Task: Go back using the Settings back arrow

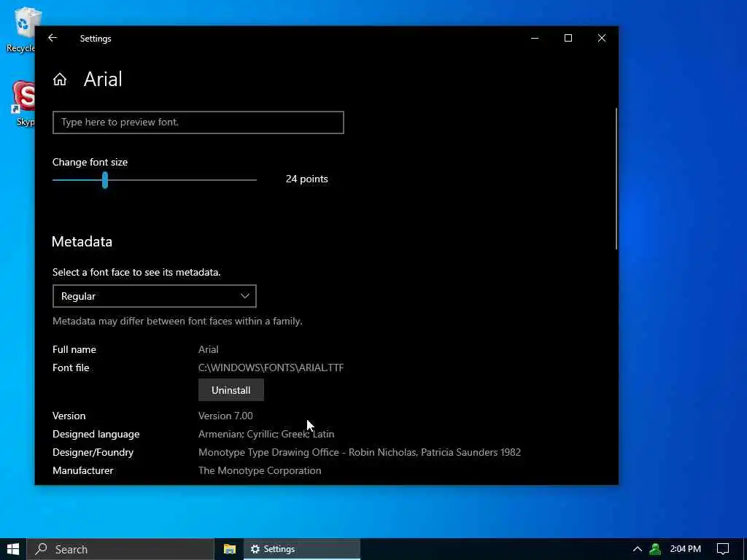Action: point(53,38)
